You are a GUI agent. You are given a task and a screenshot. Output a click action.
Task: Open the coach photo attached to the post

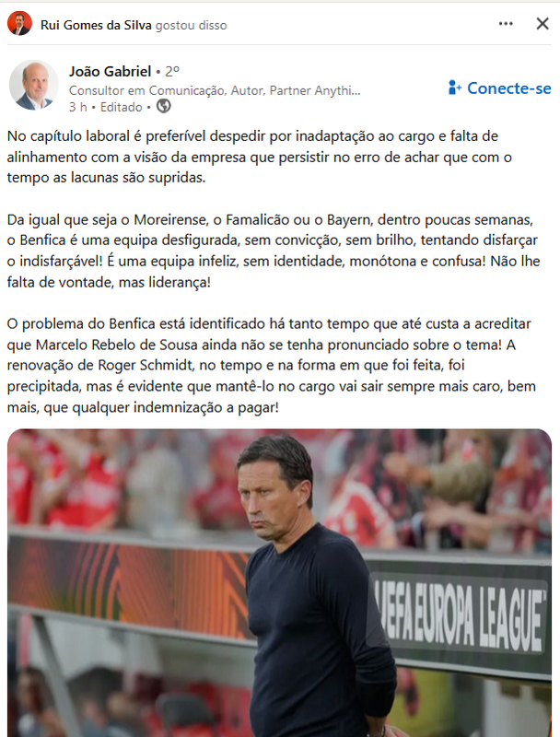pyautogui.click(x=279, y=583)
